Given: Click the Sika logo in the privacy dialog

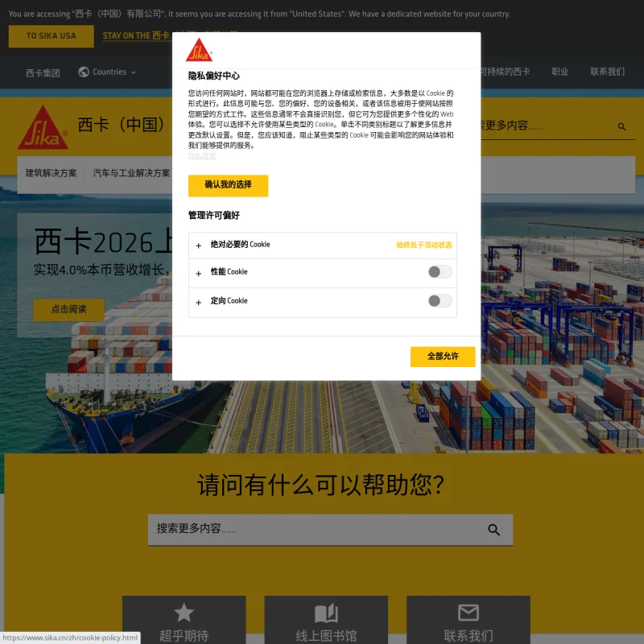Looking at the screenshot, I should [x=199, y=50].
